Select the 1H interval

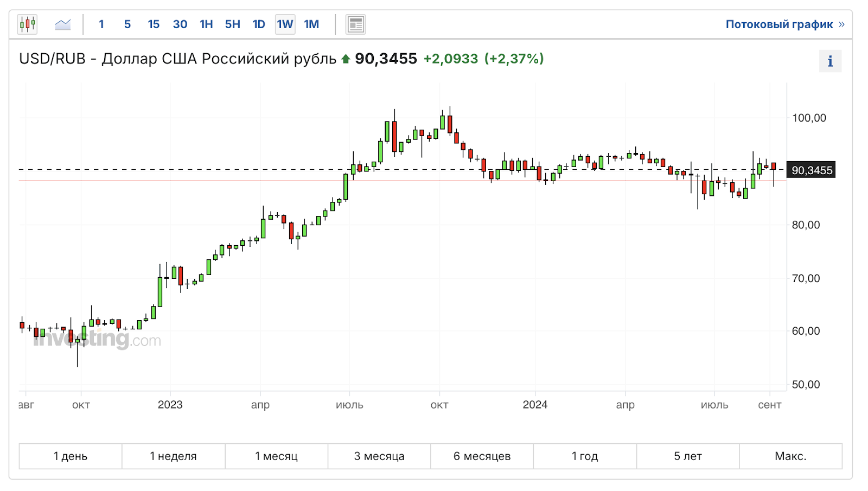[206, 24]
